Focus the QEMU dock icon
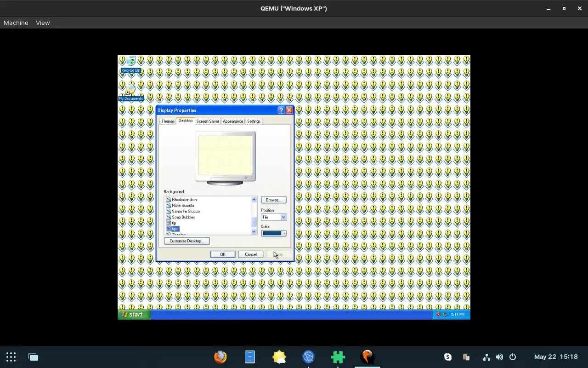 tap(367, 356)
